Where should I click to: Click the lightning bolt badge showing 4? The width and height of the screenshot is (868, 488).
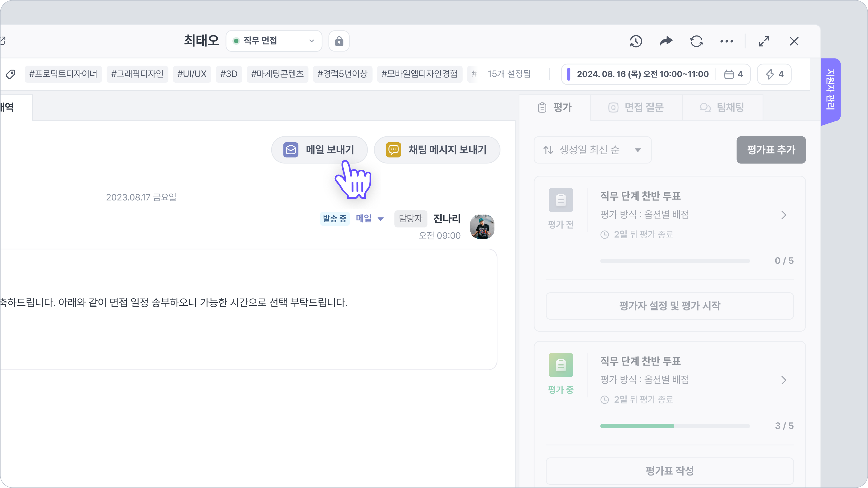point(774,74)
